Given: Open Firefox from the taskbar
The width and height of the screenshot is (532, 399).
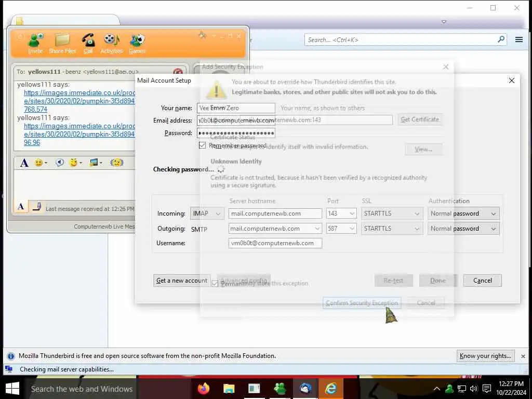Looking at the screenshot, I should 203,388.
